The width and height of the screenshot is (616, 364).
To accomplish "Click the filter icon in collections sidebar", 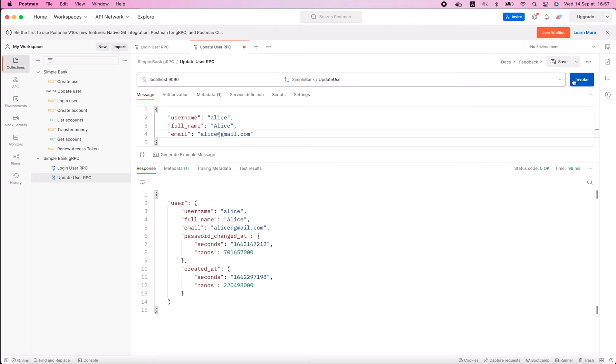I will 50,60.
